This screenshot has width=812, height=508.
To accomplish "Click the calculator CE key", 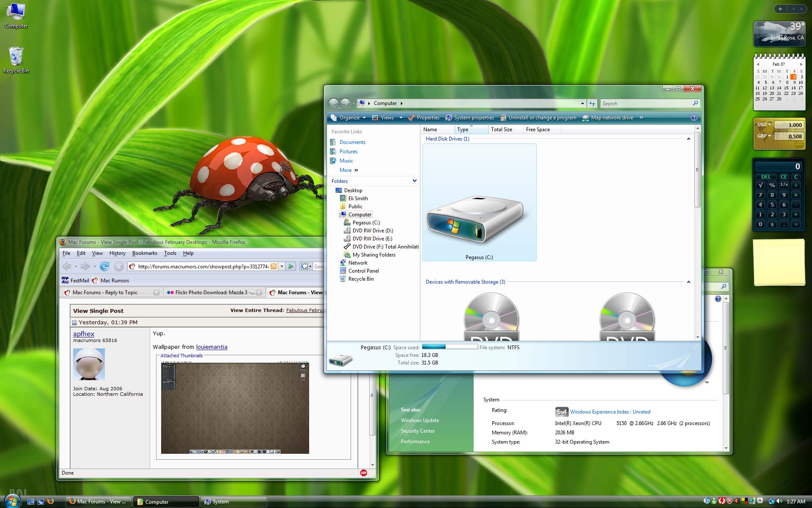I will pos(784,177).
